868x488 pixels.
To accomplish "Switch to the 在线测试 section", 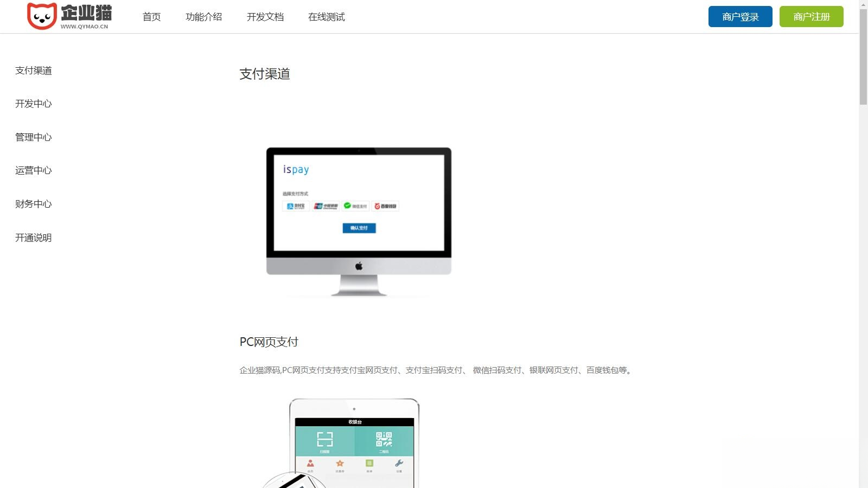I will click(x=327, y=17).
